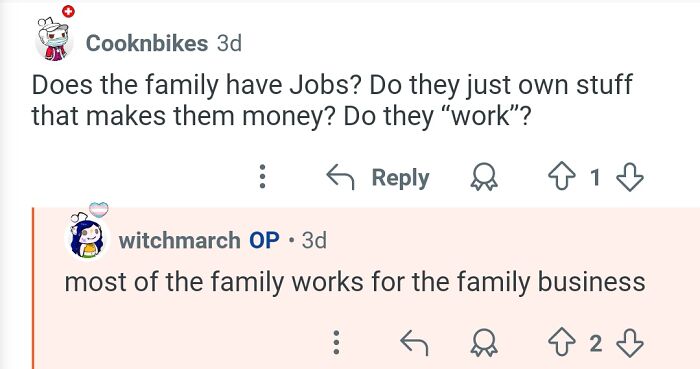The height and width of the screenshot is (369, 700).
Task: View score count on Cooknbikes comment
Action: 595,178
